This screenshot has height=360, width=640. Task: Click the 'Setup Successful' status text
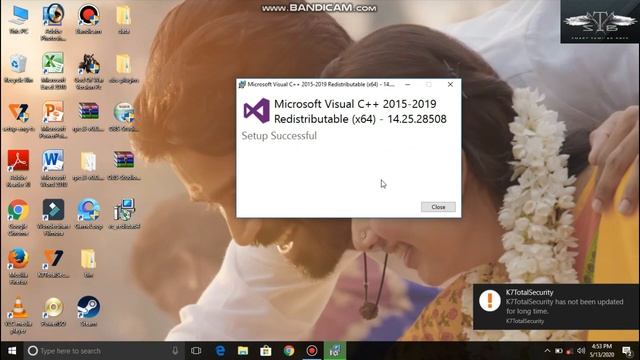(x=279, y=136)
